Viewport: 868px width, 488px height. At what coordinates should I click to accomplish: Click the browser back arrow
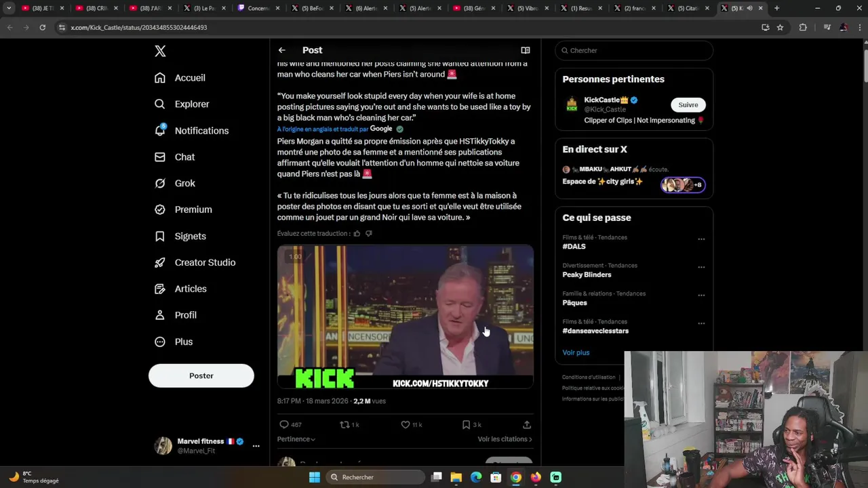pyautogui.click(x=9, y=27)
